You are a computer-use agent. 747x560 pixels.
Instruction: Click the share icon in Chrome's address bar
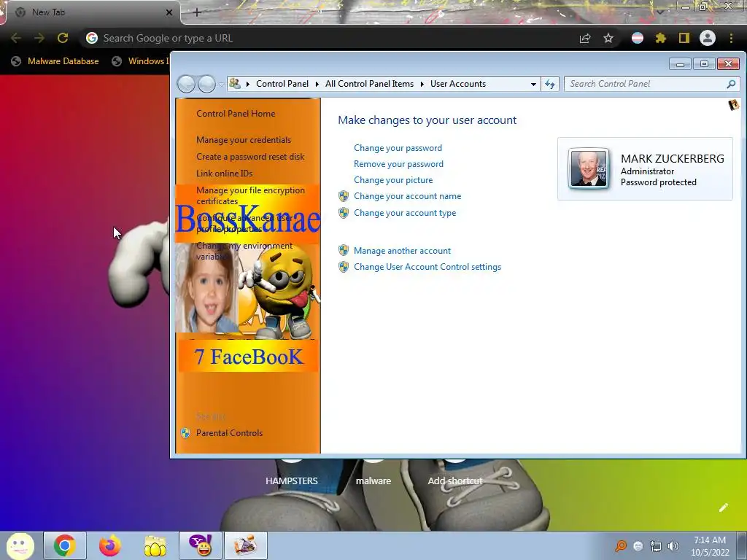(x=585, y=39)
